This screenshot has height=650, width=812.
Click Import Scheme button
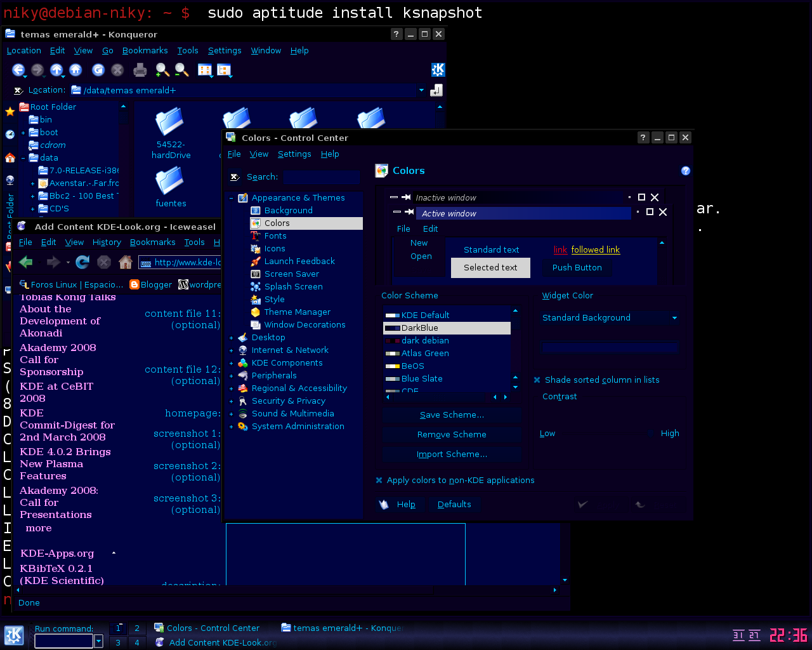pos(452,454)
